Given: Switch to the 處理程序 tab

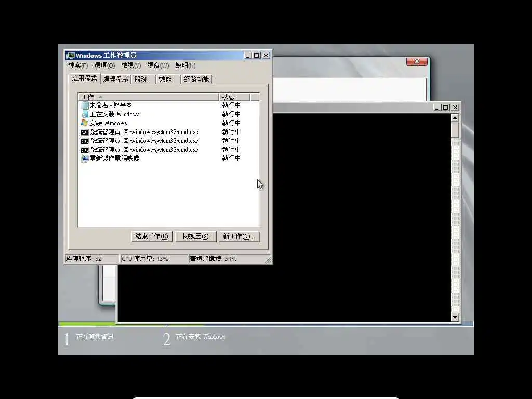Looking at the screenshot, I should (x=115, y=79).
